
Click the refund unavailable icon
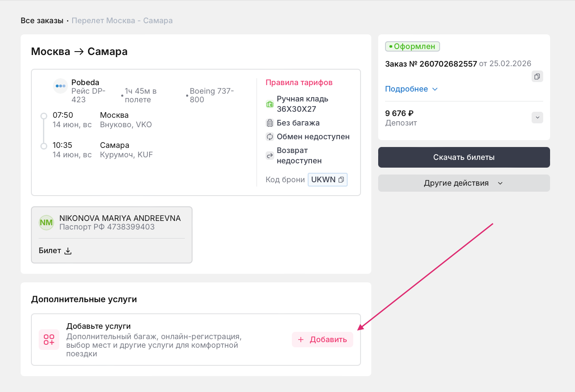coord(270,156)
